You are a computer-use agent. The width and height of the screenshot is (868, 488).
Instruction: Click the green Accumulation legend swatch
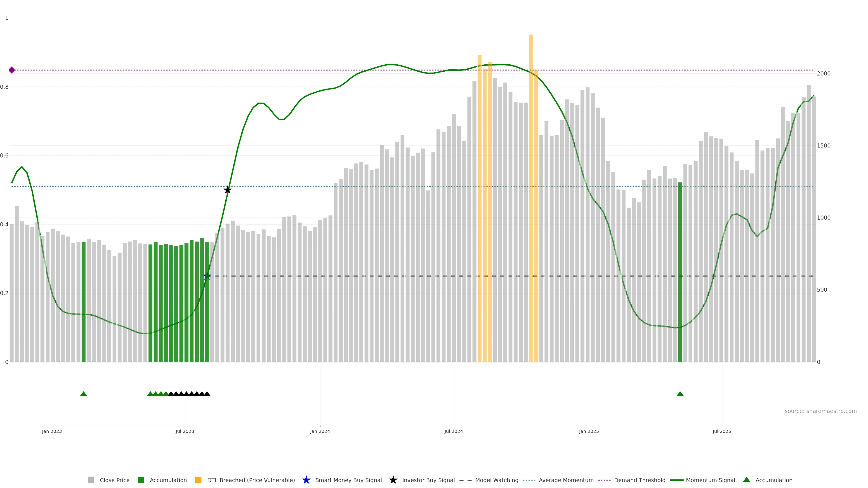click(x=141, y=480)
